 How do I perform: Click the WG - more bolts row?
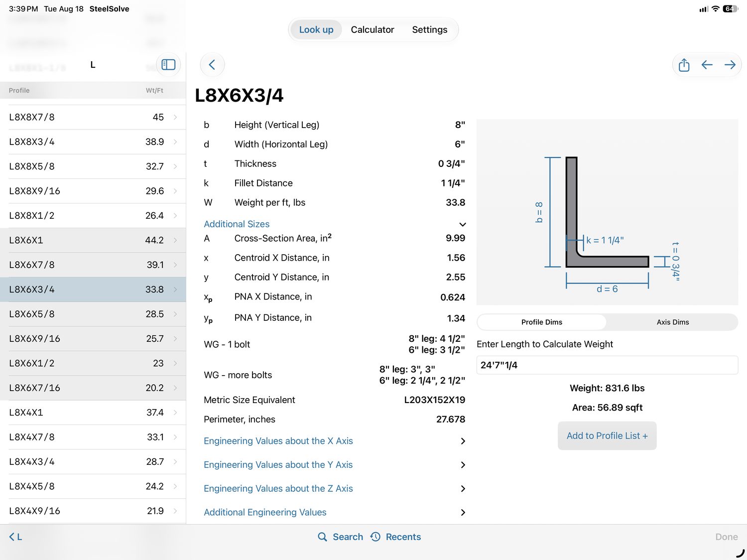[x=334, y=375]
